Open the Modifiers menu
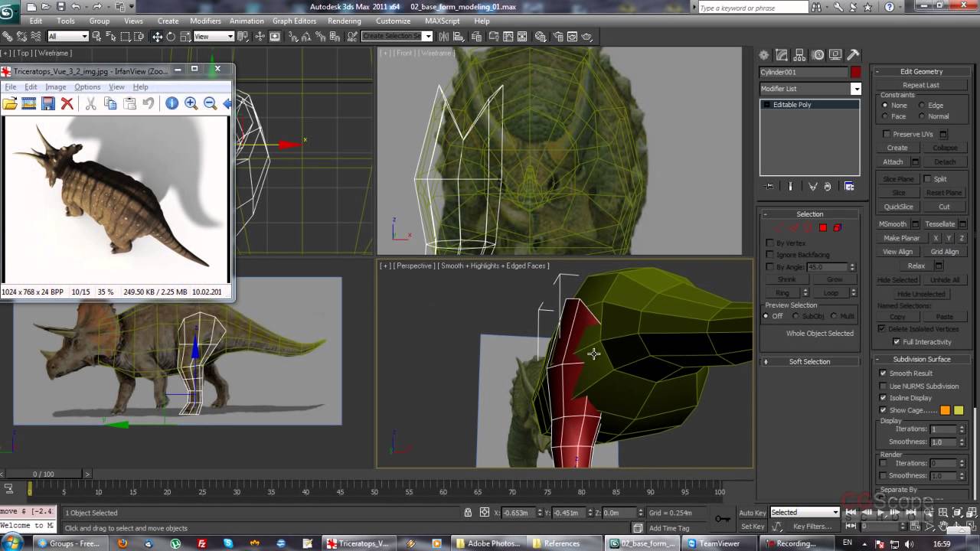 tap(205, 21)
